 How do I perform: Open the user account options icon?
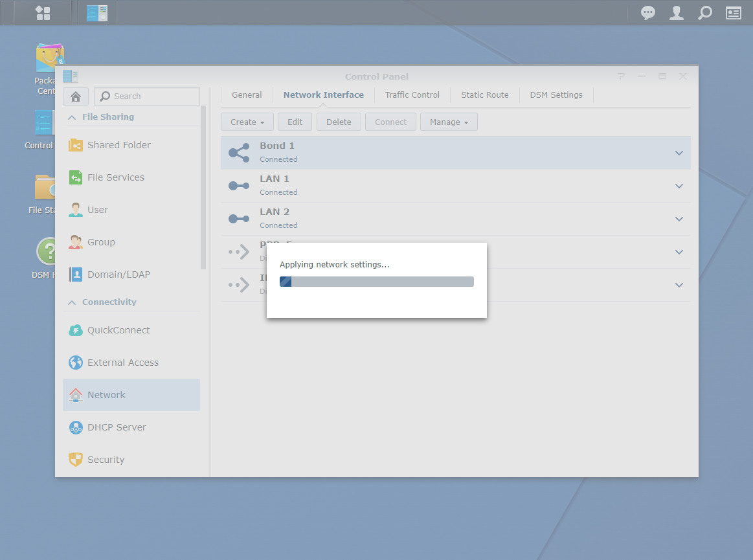[676, 13]
